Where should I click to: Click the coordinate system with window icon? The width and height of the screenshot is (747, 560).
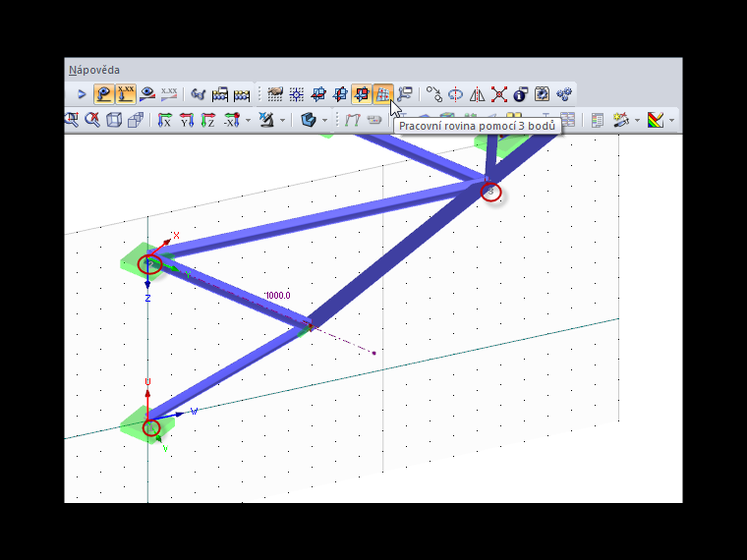pyautogui.click(x=405, y=94)
